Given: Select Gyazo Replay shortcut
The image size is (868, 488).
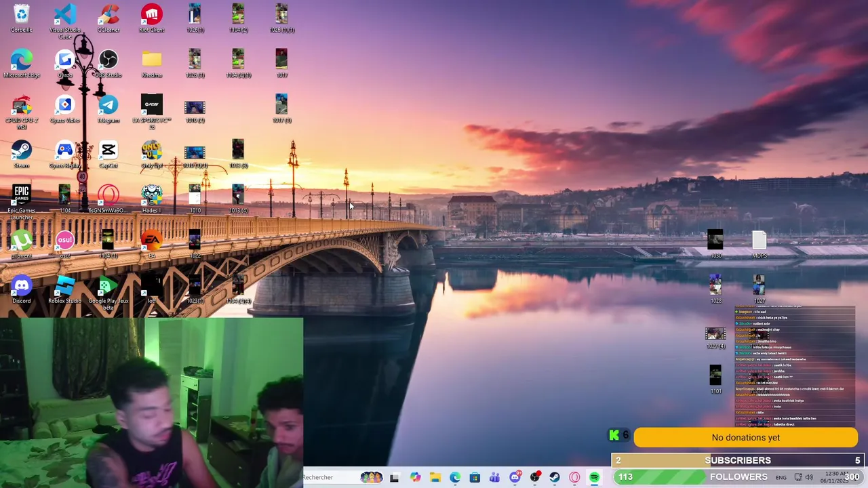Looking at the screenshot, I should (65, 155).
